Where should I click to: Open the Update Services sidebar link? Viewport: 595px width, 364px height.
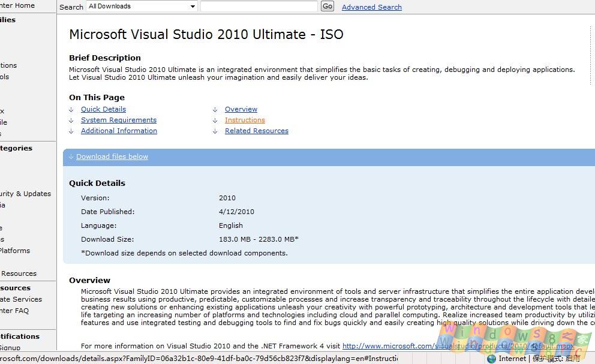click(21, 299)
